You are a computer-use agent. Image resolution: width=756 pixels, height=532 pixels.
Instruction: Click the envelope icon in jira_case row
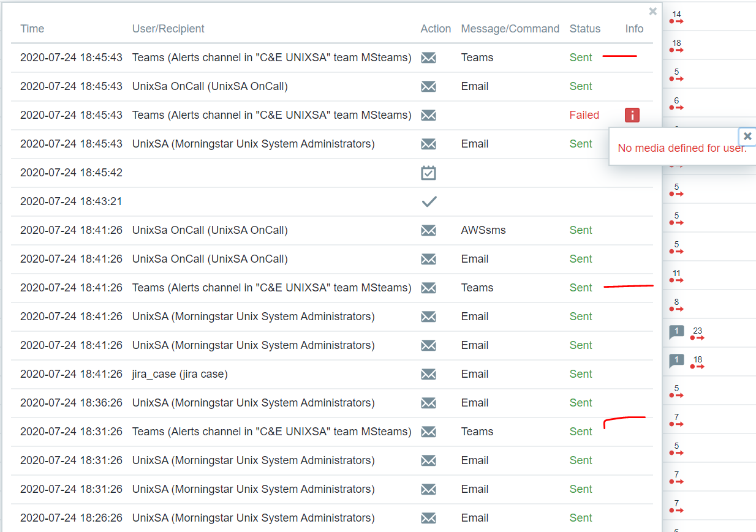click(x=429, y=374)
